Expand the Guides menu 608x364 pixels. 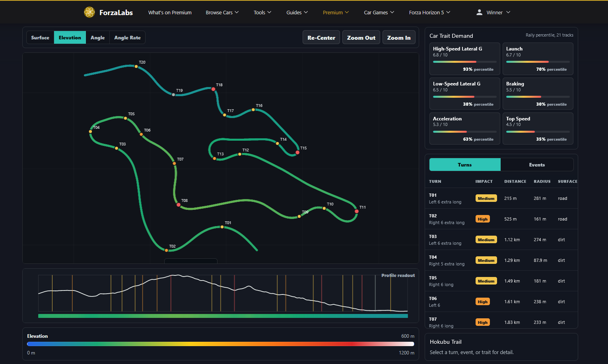(297, 12)
